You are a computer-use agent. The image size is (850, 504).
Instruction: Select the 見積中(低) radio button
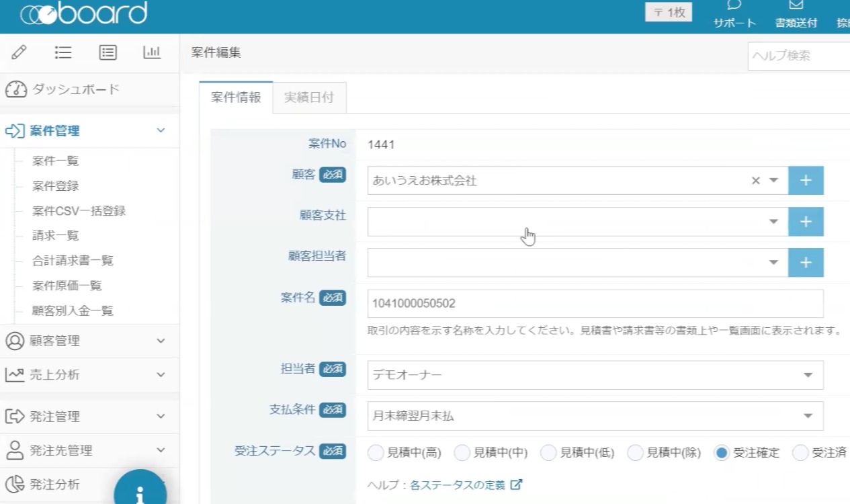[x=548, y=453]
